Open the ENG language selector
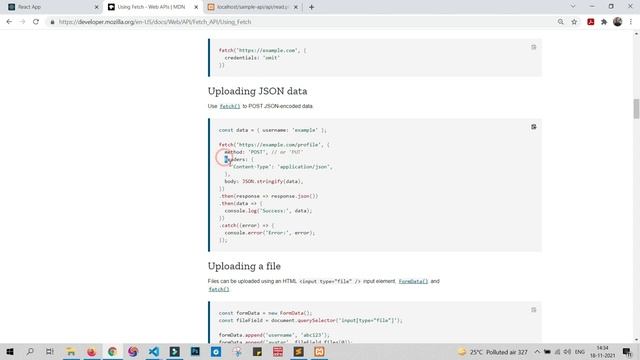This screenshot has height=360, width=640. (x=580, y=352)
